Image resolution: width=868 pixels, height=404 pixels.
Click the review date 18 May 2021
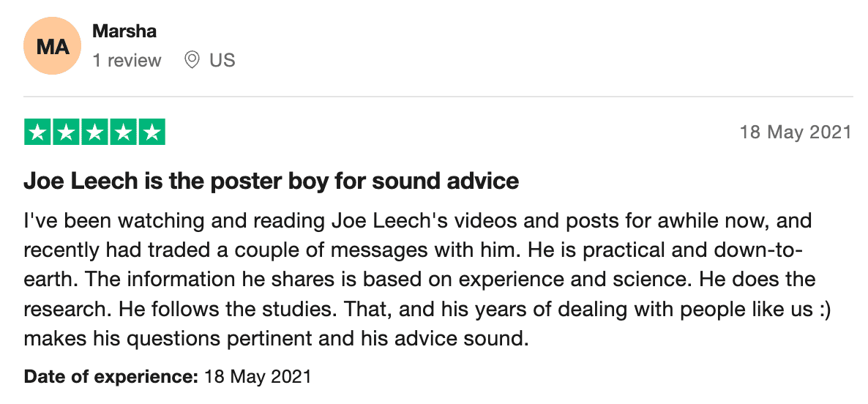pyautogui.click(x=796, y=132)
